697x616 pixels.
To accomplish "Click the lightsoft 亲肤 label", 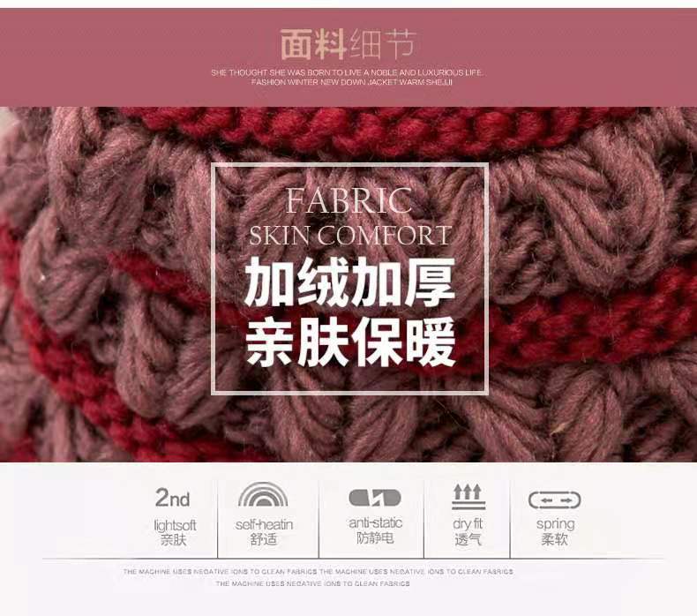I will pos(175,532).
